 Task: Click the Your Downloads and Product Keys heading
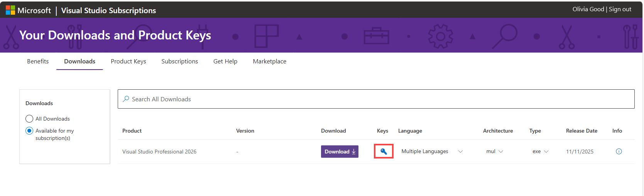pos(115,35)
